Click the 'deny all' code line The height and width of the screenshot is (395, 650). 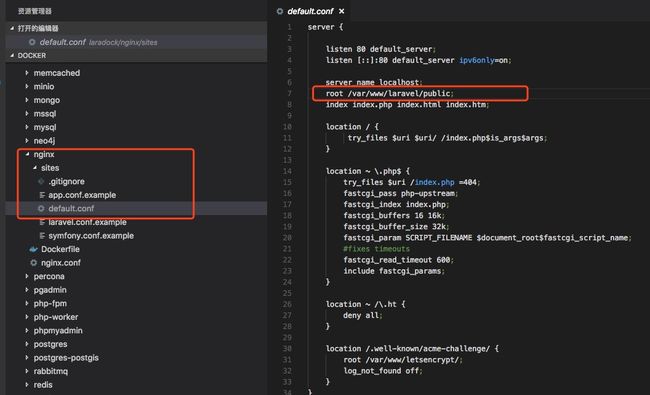coord(363,315)
